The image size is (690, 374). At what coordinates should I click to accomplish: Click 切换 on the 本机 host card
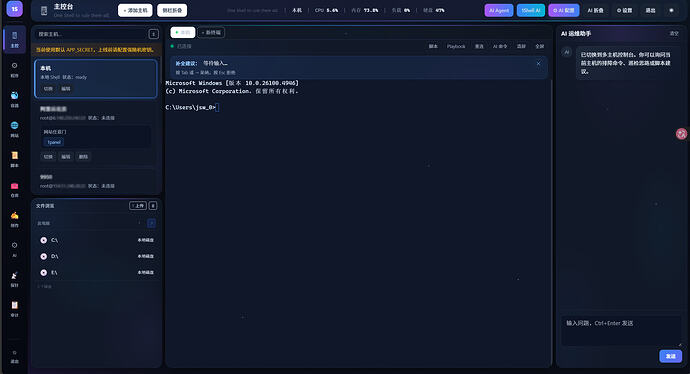[x=48, y=88]
